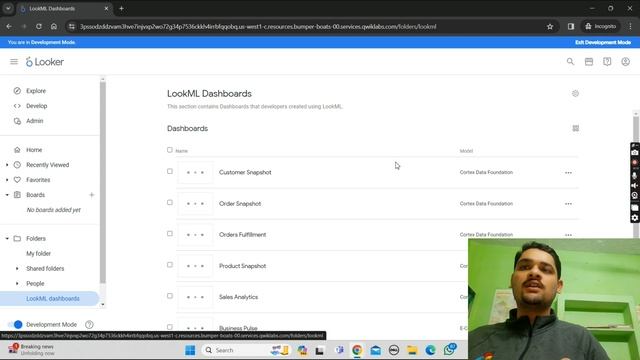Open the Dell app from taskbar
This screenshot has height=360, width=640.
[x=394, y=350]
